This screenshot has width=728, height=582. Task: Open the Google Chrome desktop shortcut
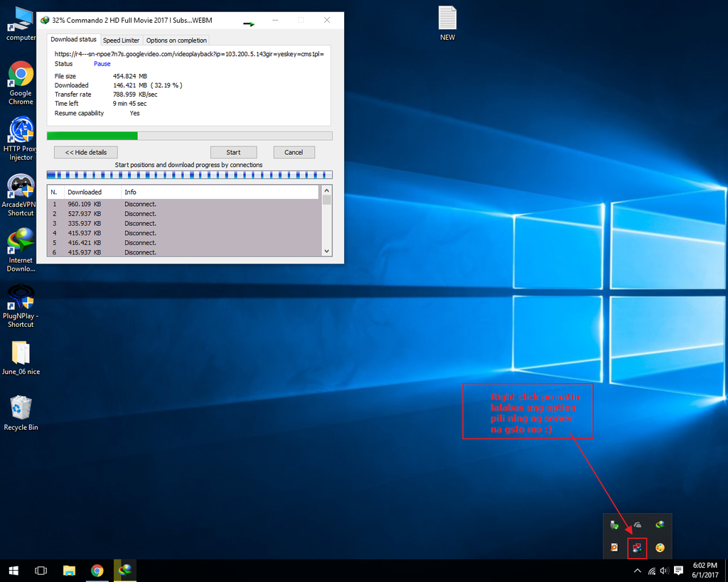21,83
